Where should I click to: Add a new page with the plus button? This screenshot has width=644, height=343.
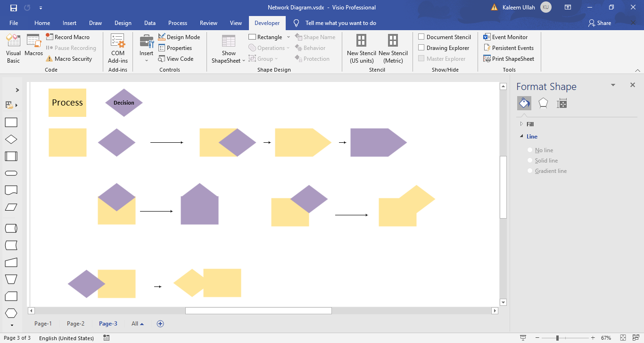[x=160, y=324]
